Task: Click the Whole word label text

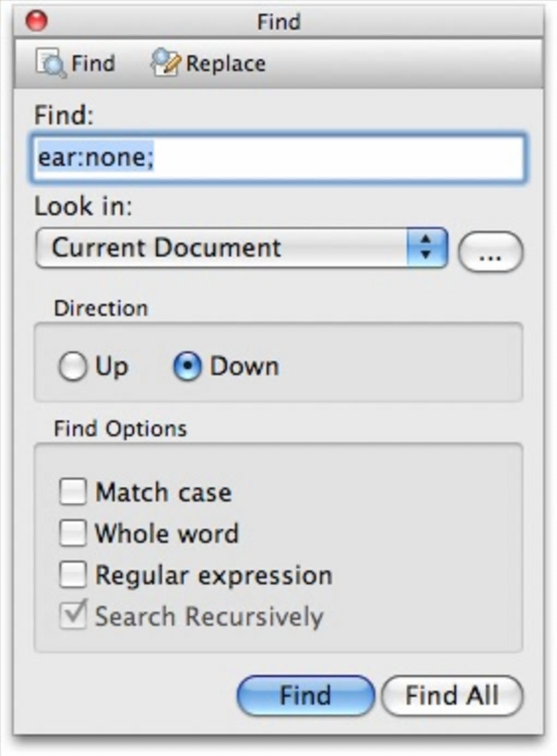Action: (x=167, y=533)
